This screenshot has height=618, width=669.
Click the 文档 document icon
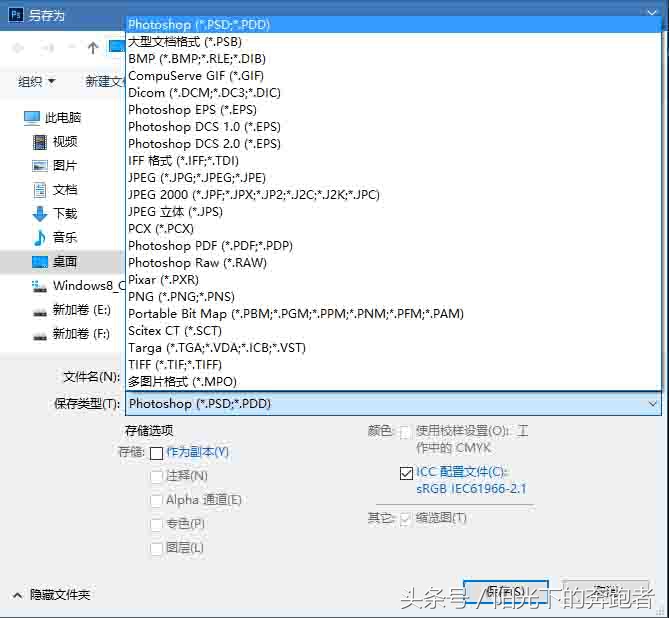(x=40, y=189)
